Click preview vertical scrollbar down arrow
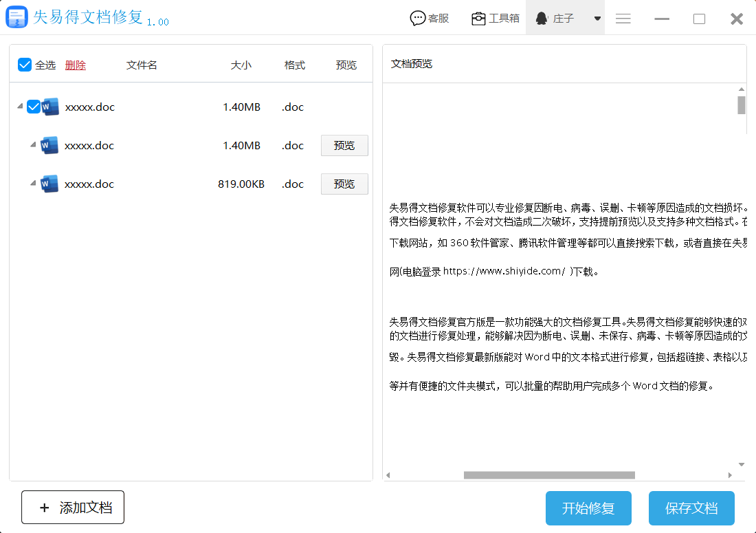 point(742,464)
